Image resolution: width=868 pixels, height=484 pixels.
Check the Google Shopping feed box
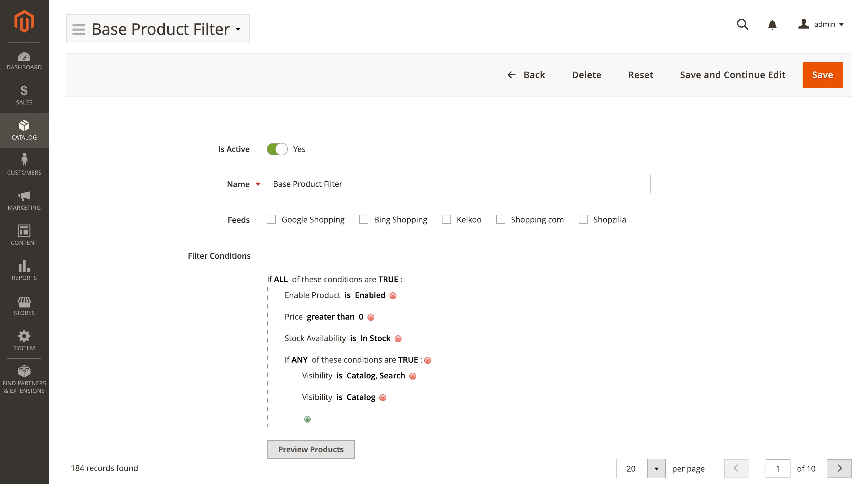coord(271,219)
